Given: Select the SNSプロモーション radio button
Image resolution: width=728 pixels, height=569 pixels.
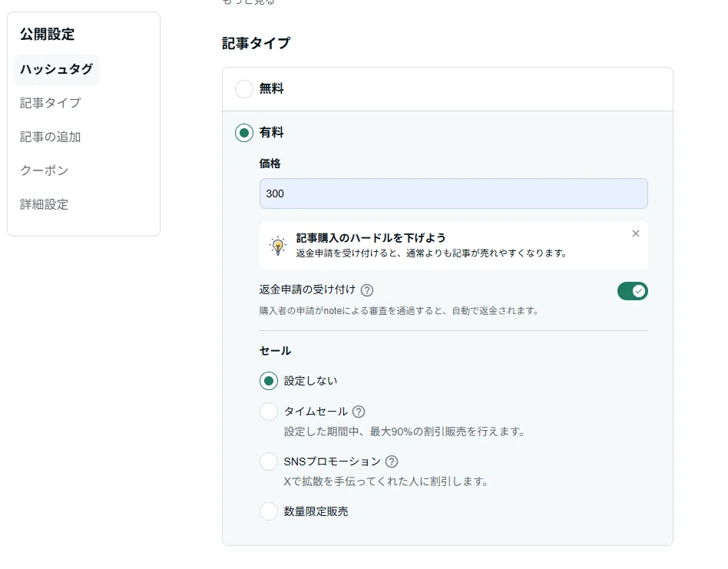Looking at the screenshot, I should (x=269, y=461).
